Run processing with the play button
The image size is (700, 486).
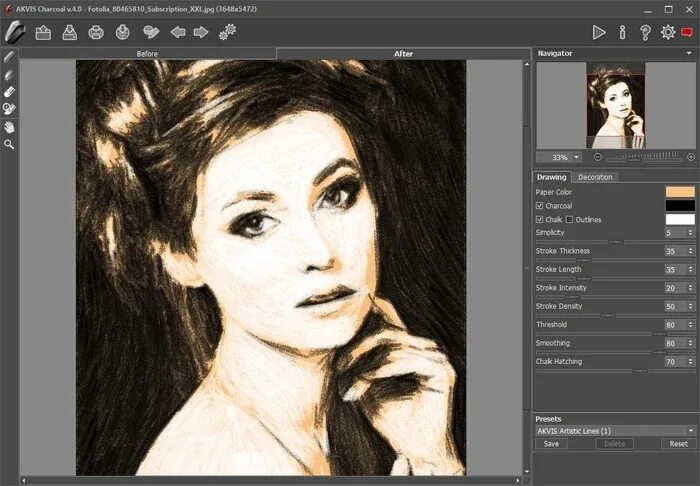click(x=599, y=32)
